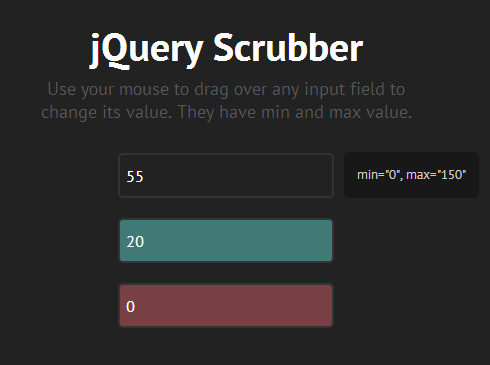Click the center of the teal scrubber field
The height and width of the screenshot is (365, 490).
226,240
